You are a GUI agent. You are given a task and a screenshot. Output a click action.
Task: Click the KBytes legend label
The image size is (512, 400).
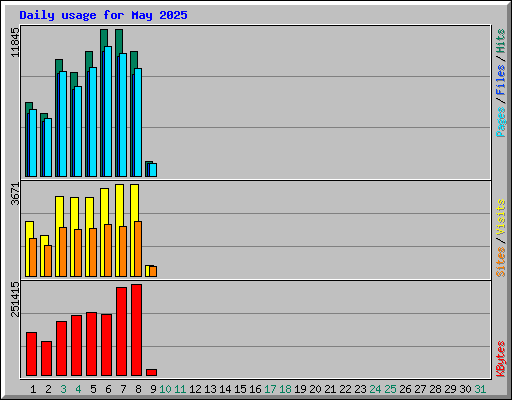(x=501, y=359)
